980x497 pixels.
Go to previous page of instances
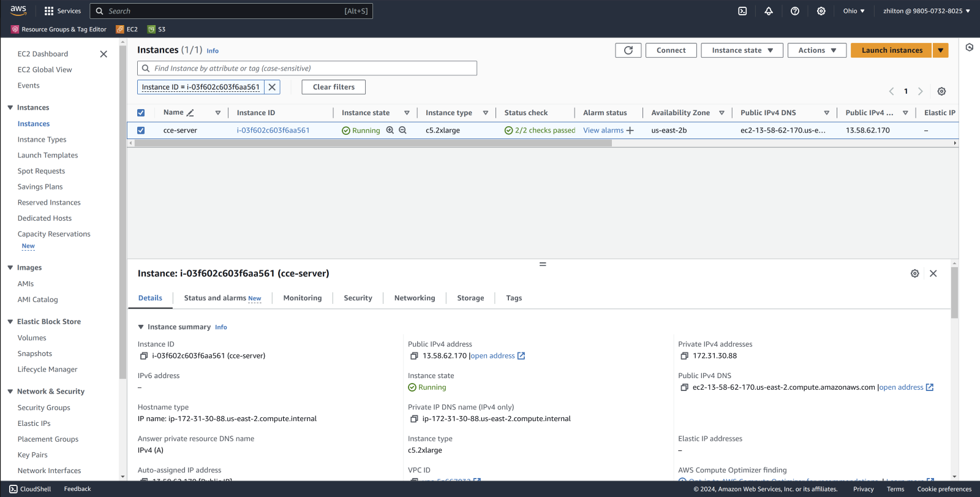pos(892,91)
